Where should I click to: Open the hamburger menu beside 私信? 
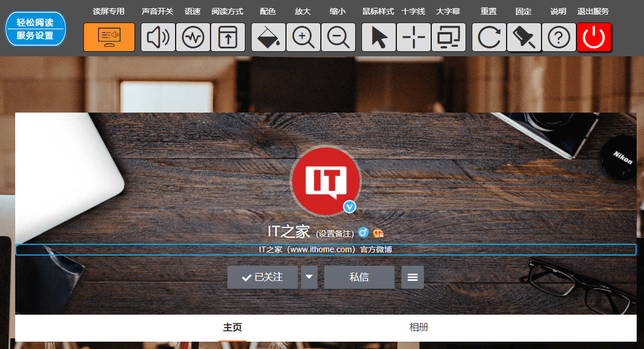(x=413, y=277)
